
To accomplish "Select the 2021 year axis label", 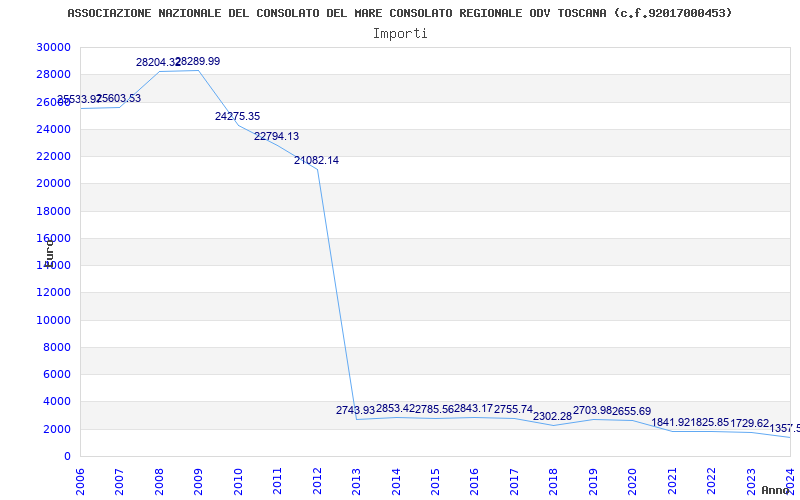I will pyautogui.click(x=671, y=478).
